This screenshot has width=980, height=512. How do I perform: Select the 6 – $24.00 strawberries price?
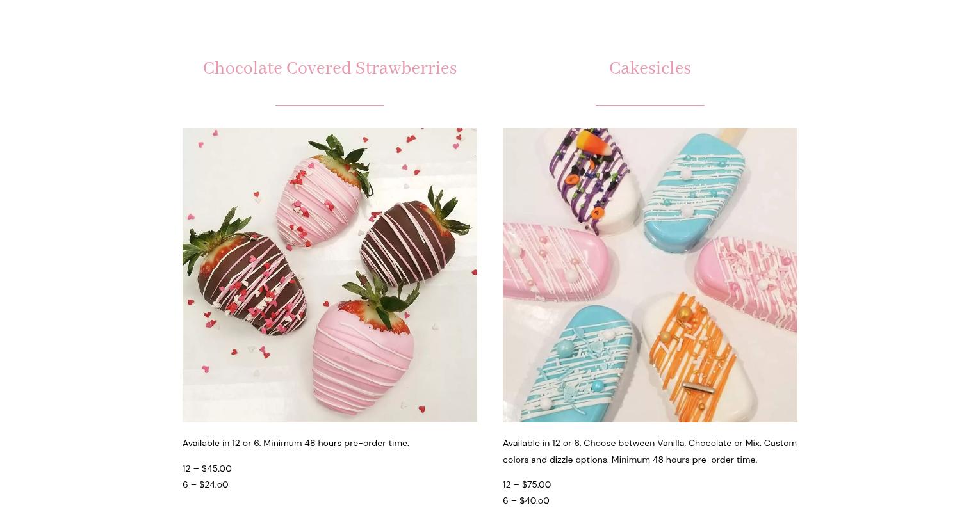coord(205,484)
